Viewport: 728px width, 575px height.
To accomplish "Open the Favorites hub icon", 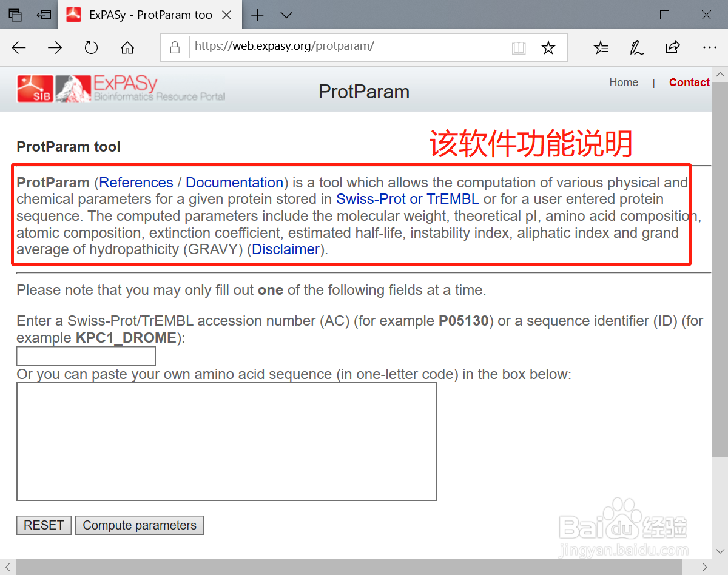I will [601, 47].
